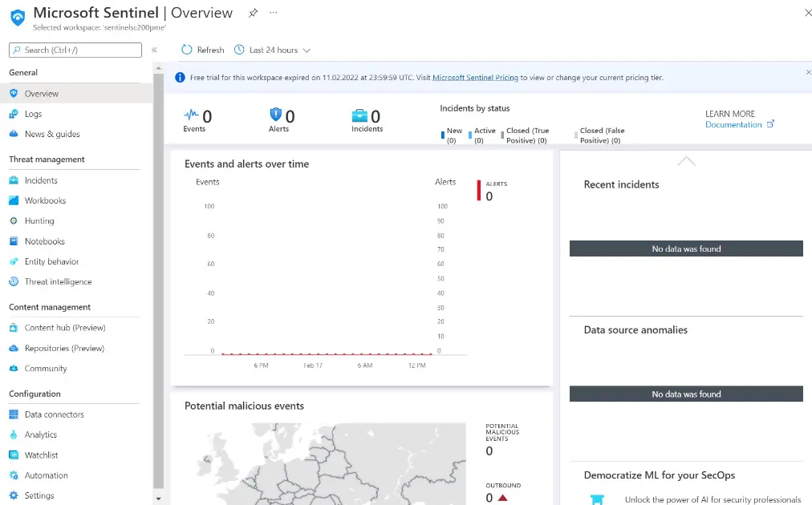Click the Incidents briefcase icon in the sidebar
The height and width of the screenshot is (505, 812).
(x=14, y=180)
